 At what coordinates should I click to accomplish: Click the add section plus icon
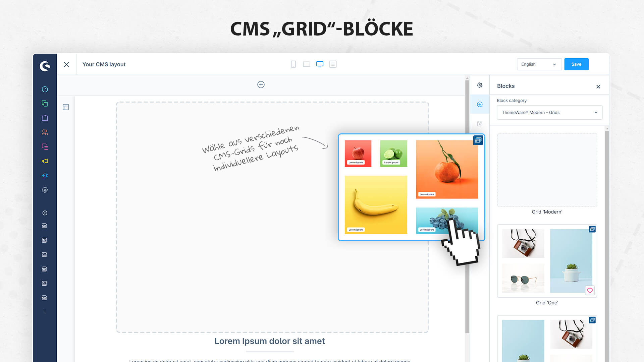point(261,84)
